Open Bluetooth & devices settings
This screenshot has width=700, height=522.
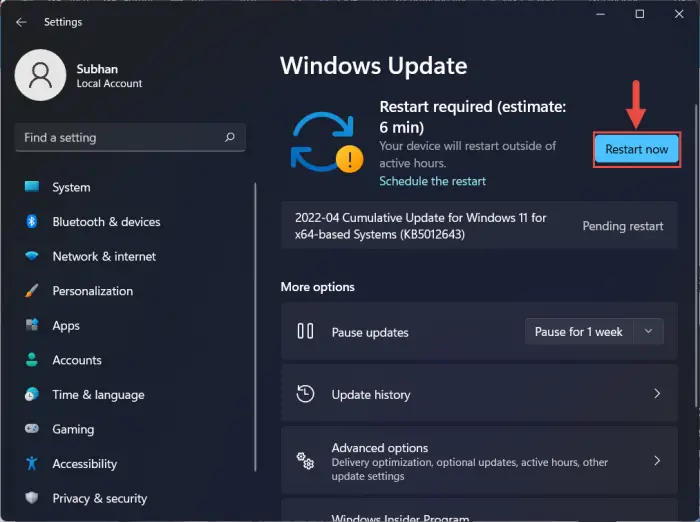(106, 222)
